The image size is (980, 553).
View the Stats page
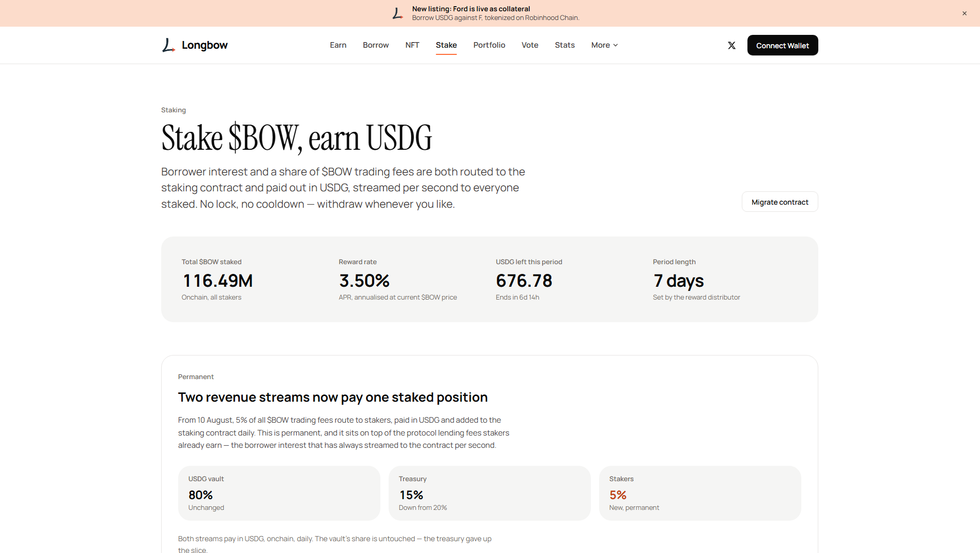pyautogui.click(x=565, y=45)
